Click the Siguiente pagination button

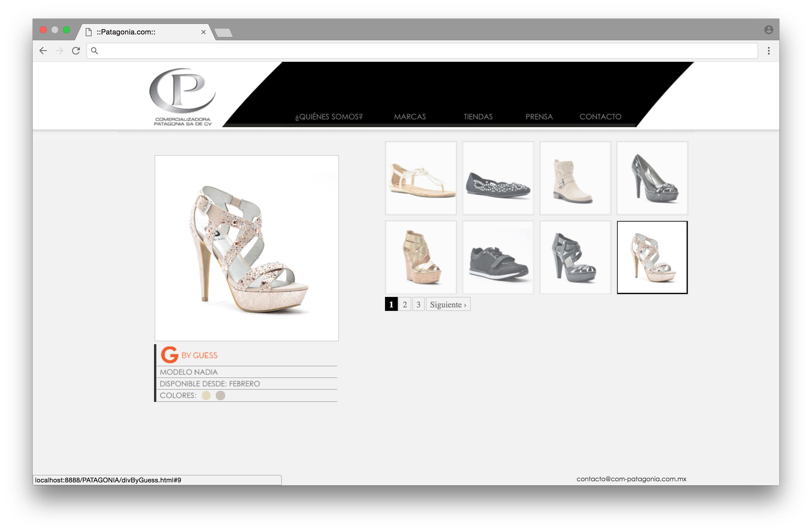point(448,304)
